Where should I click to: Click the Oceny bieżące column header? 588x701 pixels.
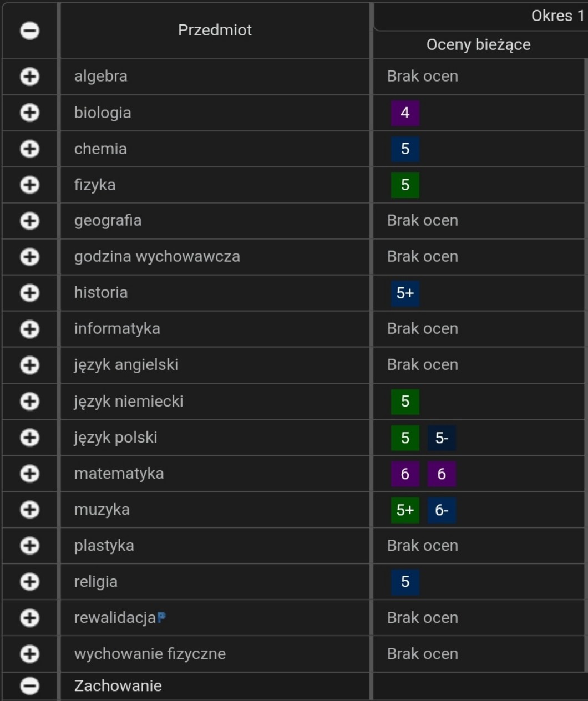(x=478, y=44)
